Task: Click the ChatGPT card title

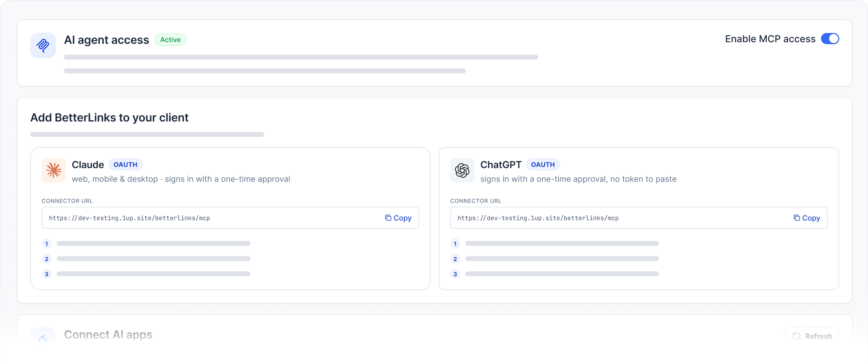Action: 501,165
